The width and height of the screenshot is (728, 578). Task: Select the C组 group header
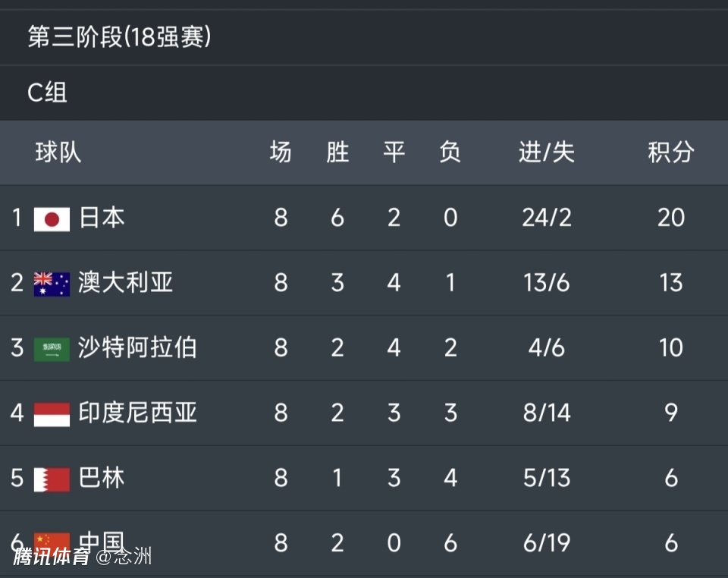click(47, 93)
